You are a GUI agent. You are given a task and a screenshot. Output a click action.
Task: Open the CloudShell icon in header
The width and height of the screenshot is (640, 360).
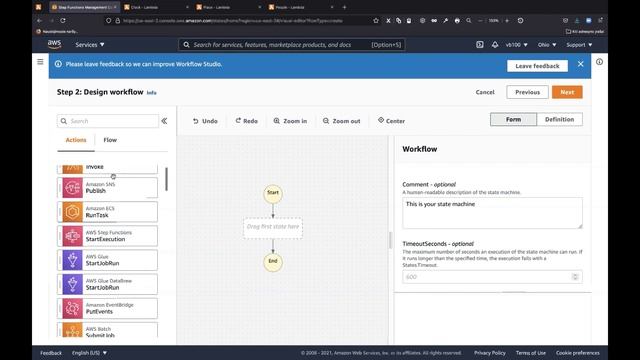tap(480, 44)
